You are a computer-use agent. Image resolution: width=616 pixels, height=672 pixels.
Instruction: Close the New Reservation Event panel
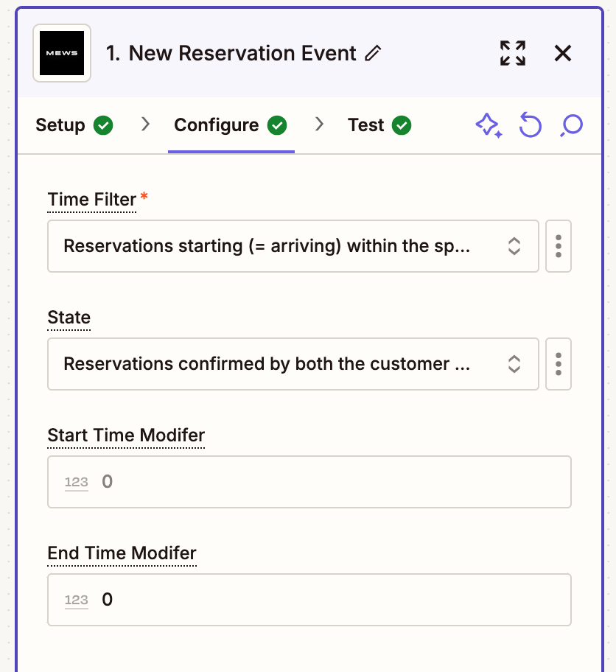[562, 54]
